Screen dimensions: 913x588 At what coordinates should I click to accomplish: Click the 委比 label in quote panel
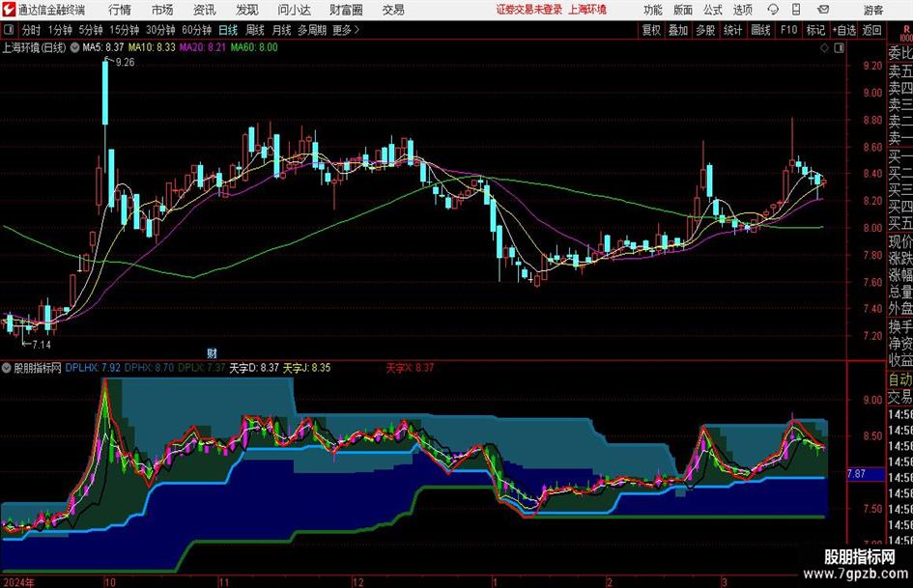coord(900,53)
